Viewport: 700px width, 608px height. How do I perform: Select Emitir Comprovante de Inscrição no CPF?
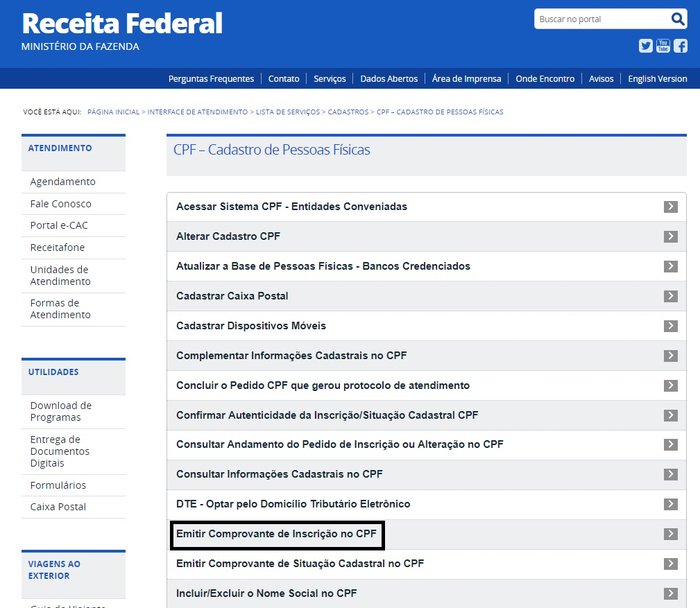(276, 534)
